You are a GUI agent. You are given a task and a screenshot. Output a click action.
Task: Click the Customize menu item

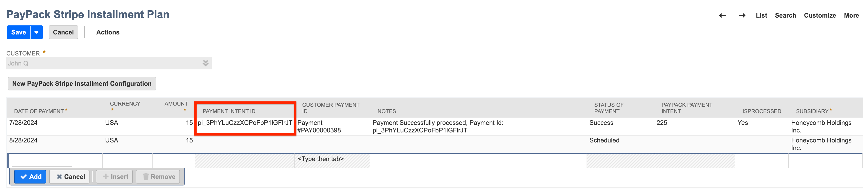[820, 15]
